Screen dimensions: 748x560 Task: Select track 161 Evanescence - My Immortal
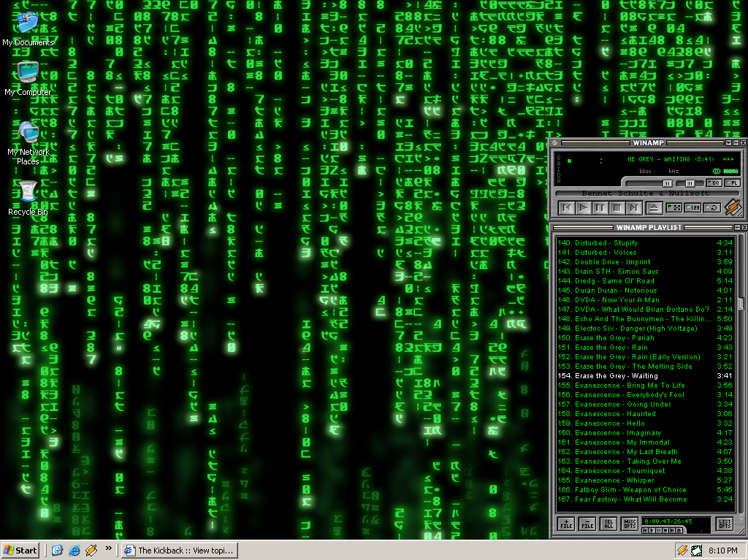(x=645, y=442)
